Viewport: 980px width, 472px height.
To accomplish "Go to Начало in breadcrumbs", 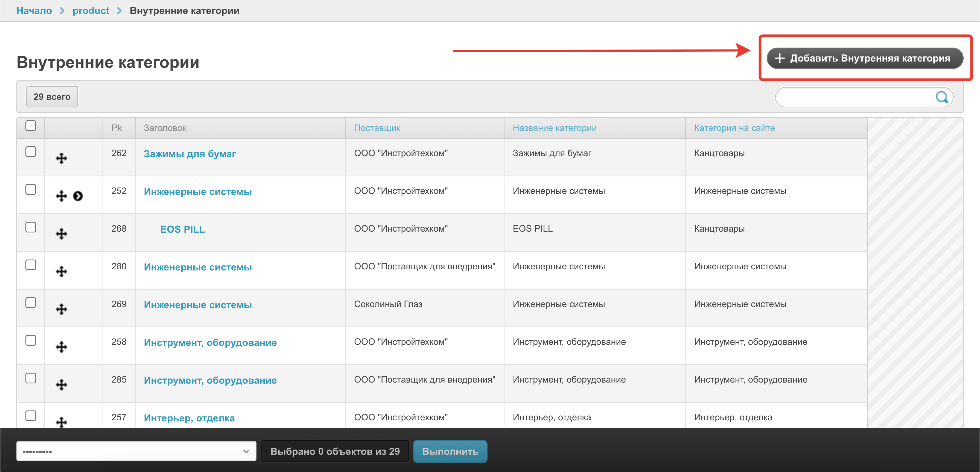I will [34, 11].
